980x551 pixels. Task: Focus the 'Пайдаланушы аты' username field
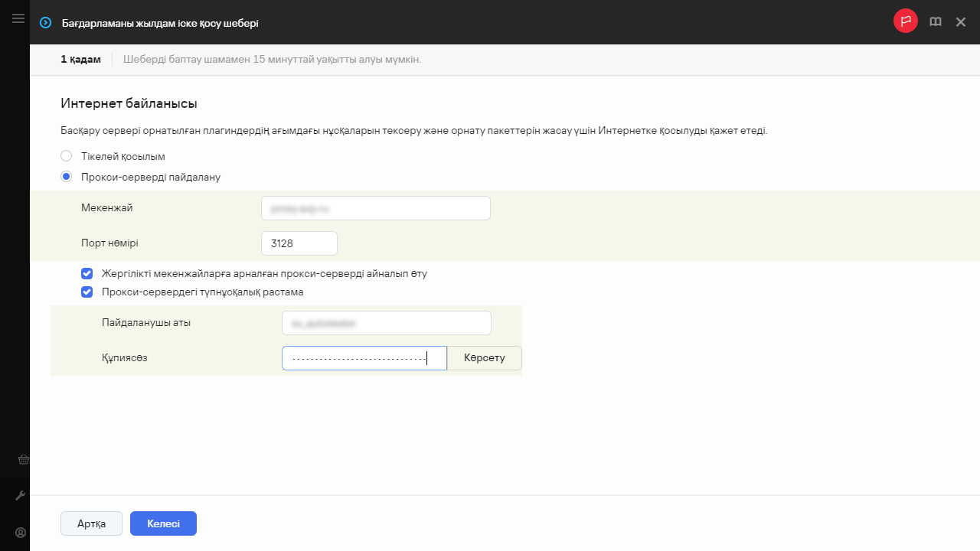tap(386, 323)
